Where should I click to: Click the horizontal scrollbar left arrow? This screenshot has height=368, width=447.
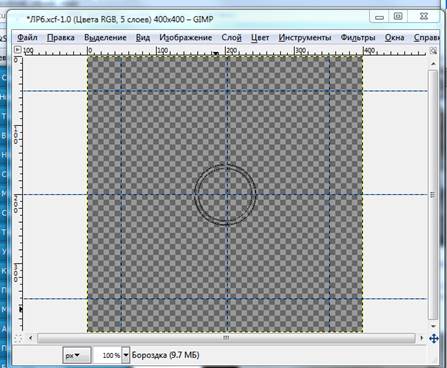[x=31, y=338]
